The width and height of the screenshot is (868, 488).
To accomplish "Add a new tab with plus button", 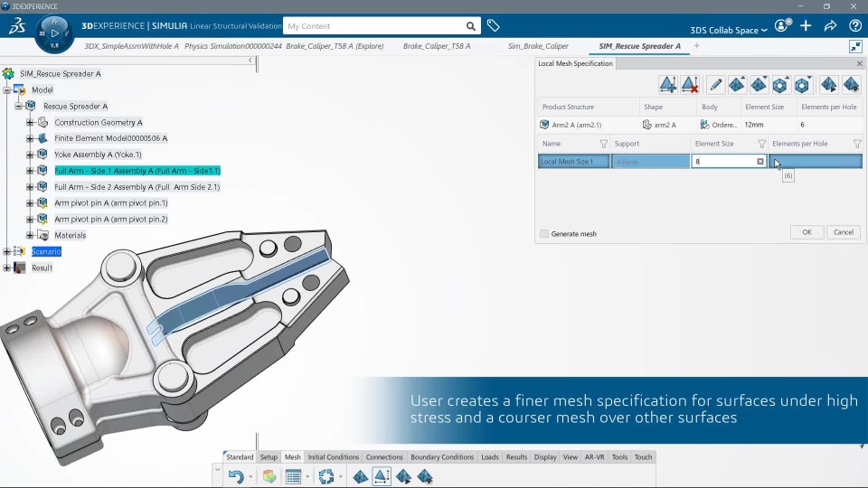I will [696, 46].
